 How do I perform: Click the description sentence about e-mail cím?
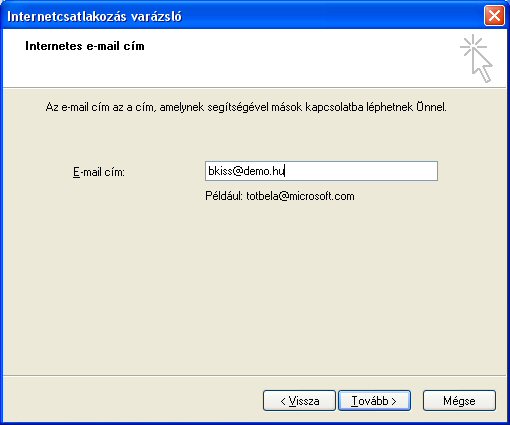click(x=246, y=107)
